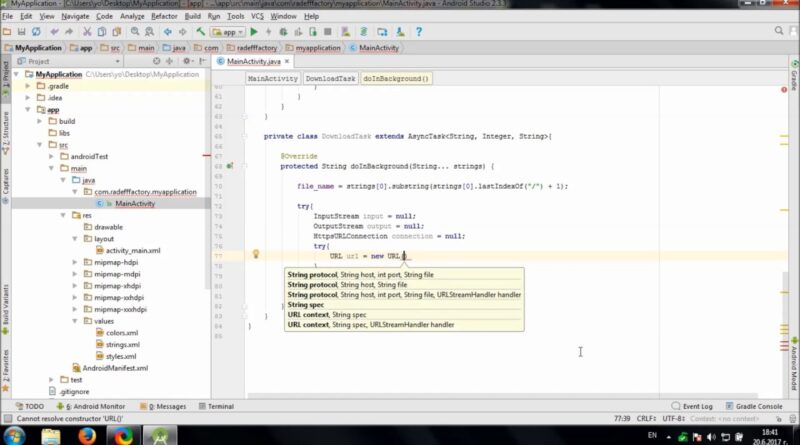Click the CRLF line separator in status bar
800x445 pixels.
tap(646, 418)
